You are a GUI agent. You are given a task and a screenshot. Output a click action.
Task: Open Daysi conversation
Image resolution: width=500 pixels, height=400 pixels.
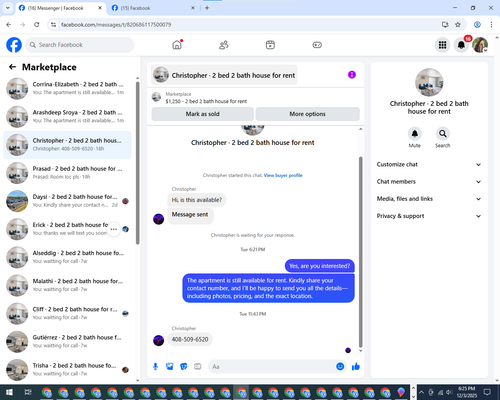[x=67, y=201]
